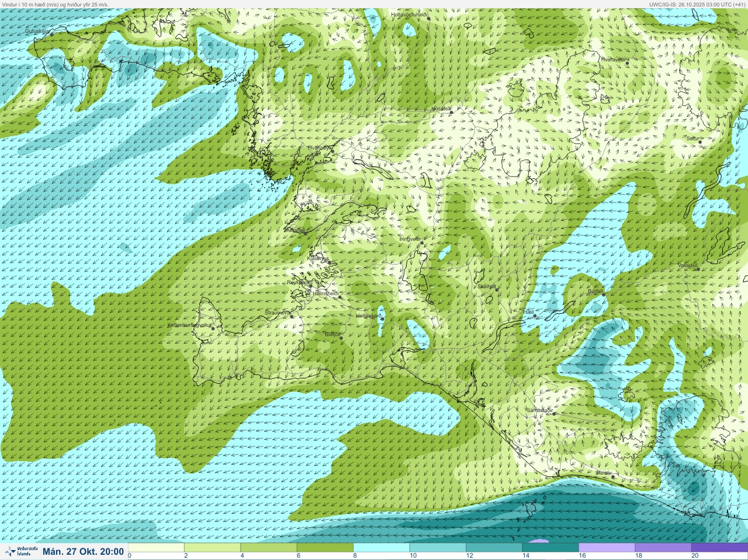Click the Hellisskarð station marker

point(382,319)
